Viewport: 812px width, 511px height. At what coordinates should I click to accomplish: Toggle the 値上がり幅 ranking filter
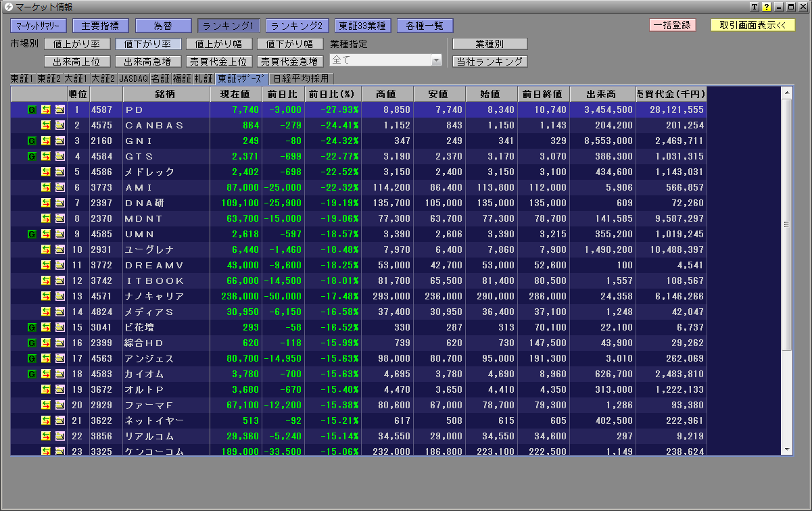pos(219,44)
